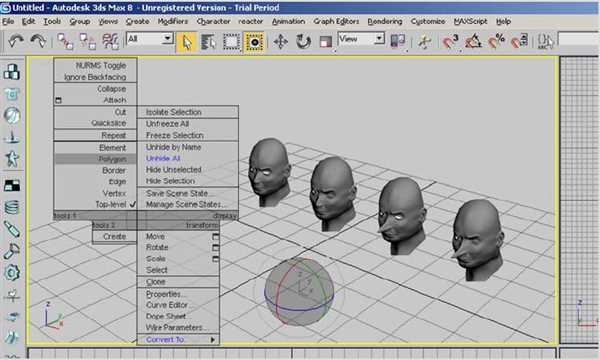Choose Freeze Selection from the quad menu
Image resolution: width=600 pixels, height=360 pixels.
click(174, 135)
